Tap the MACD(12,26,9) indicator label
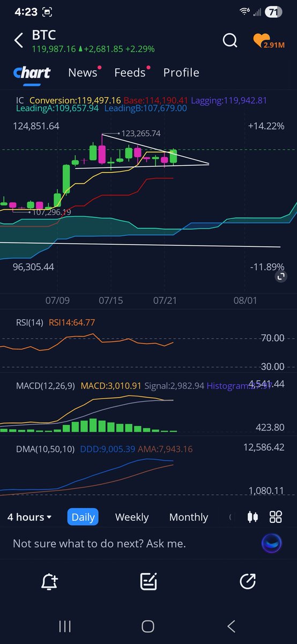 pyautogui.click(x=46, y=386)
